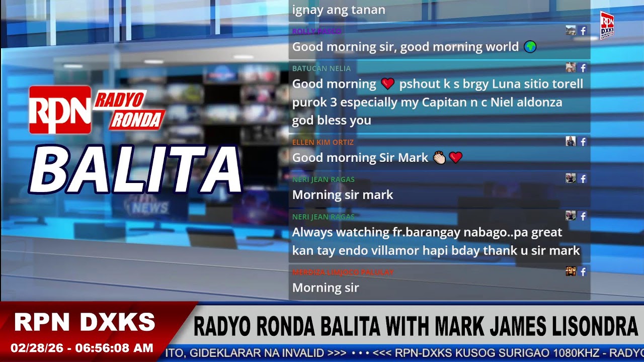The height and width of the screenshot is (362, 644).
Task: Click 'Good morning sir, good morning world'
Action: pos(406,47)
